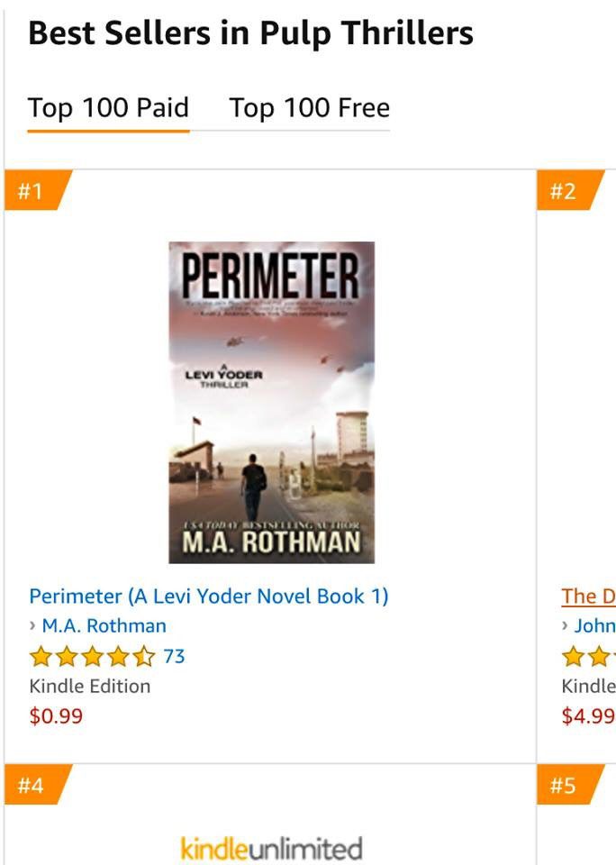Click the $4.99 price of the second book

(x=588, y=717)
